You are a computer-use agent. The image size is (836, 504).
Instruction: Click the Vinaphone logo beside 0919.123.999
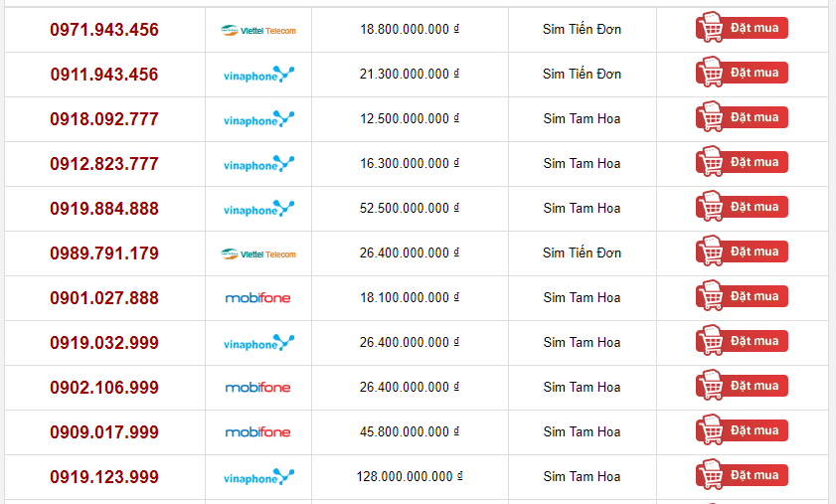tap(258, 477)
